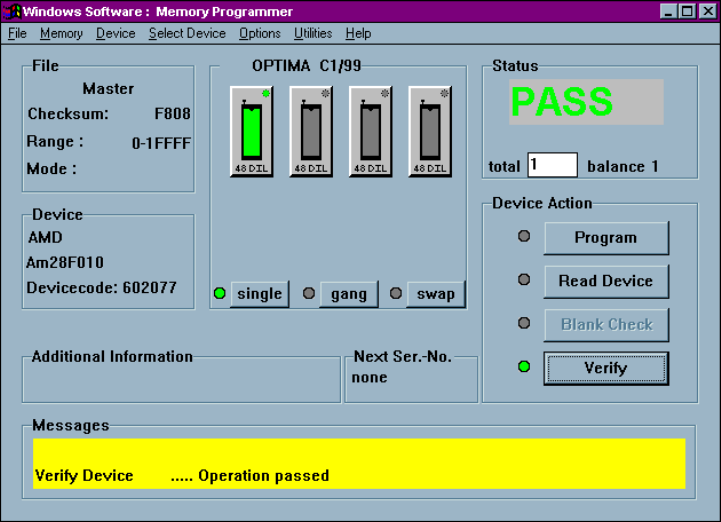Open the File menu
Viewport: 721px width, 522px height.
click(x=18, y=33)
